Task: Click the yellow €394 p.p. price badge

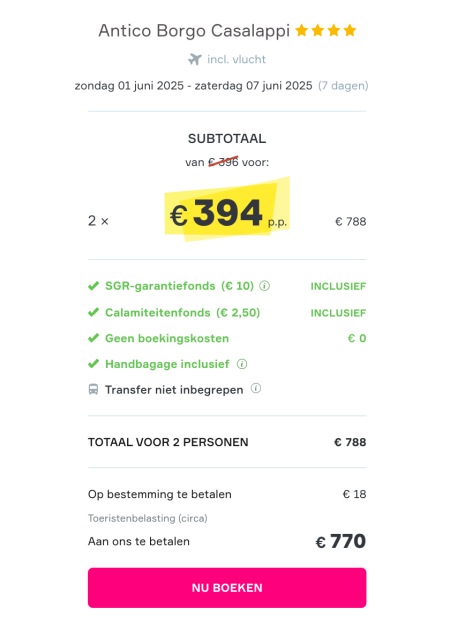Action: coord(227,211)
